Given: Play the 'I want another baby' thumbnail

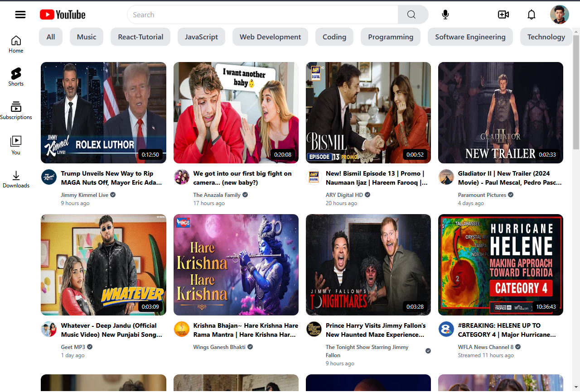Looking at the screenshot, I should pos(236,113).
